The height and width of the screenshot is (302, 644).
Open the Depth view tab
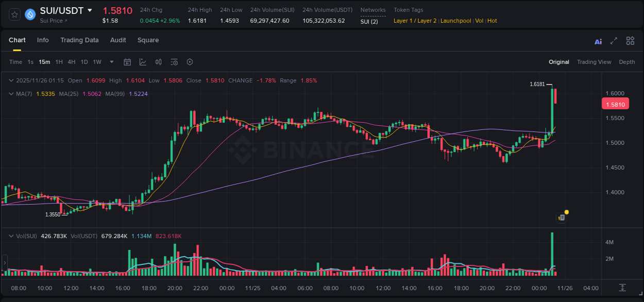click(x=626, y=62)
